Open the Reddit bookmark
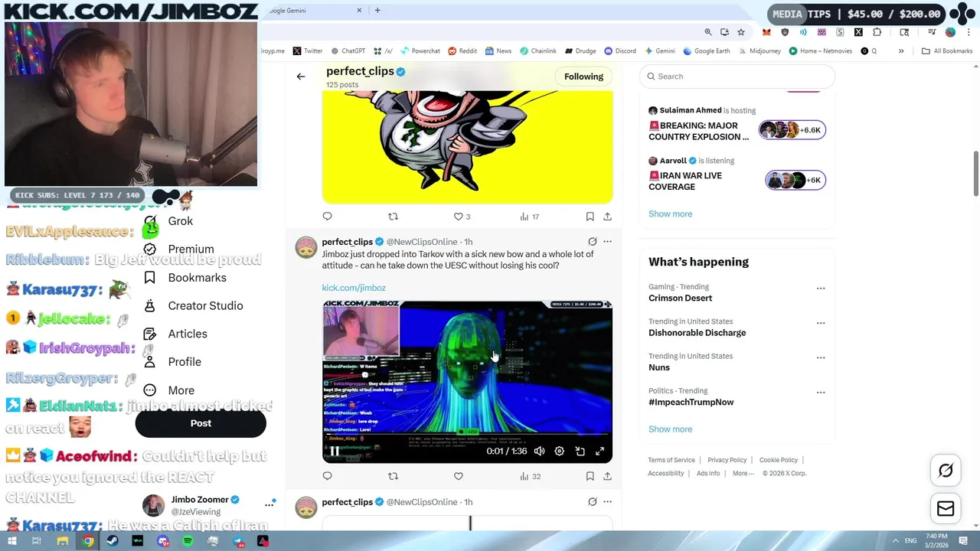Image resolution: width=980 pixels, height=551 pixels. 462,51
